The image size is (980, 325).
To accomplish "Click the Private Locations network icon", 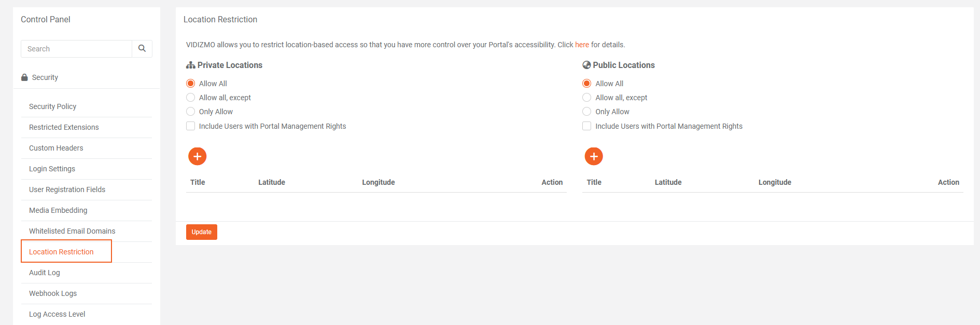I will (190, 65).
